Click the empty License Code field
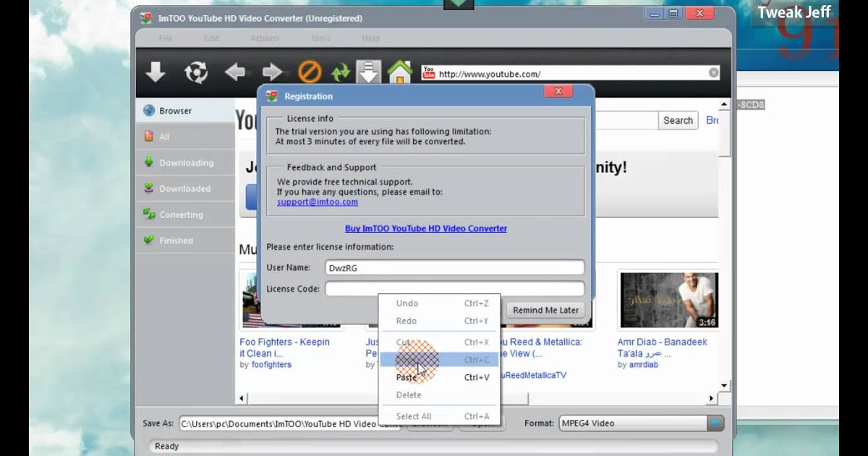The height and width of the screenshot is (456, 868). pos(454,289)
